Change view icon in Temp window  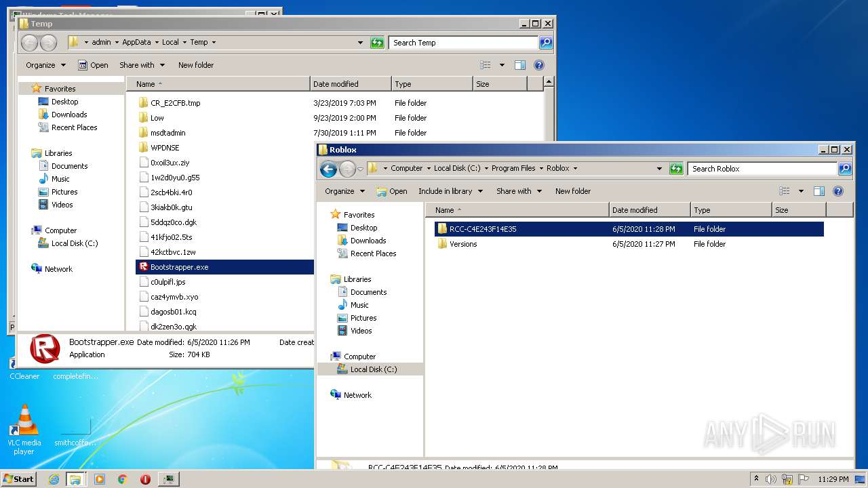(486, 65)
